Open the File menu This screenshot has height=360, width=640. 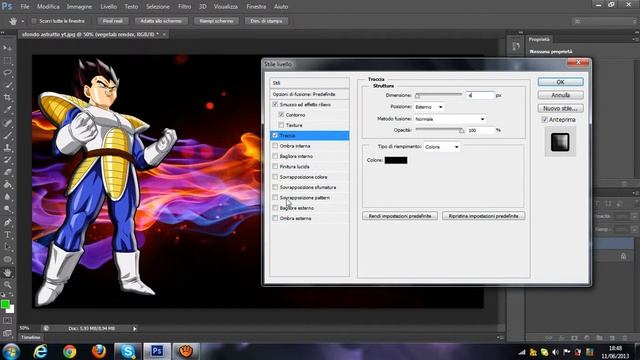pyautogui.click(x=25, y=7)
